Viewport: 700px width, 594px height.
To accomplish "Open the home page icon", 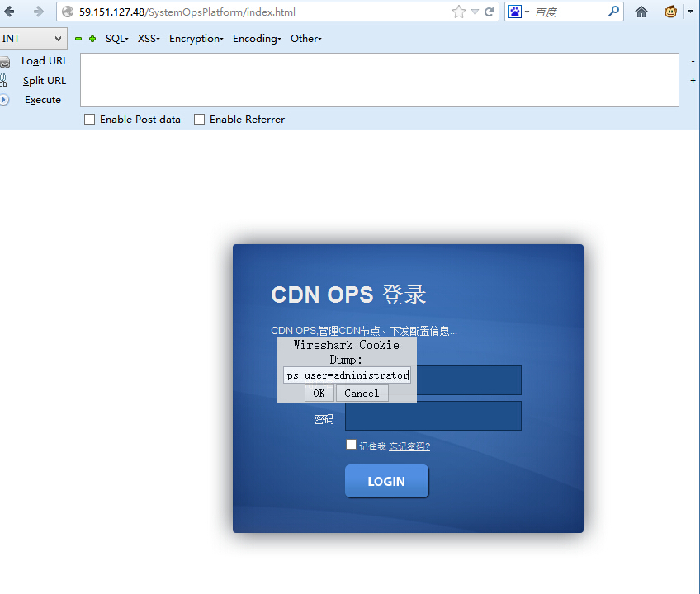I will click(x=641, y=12).
